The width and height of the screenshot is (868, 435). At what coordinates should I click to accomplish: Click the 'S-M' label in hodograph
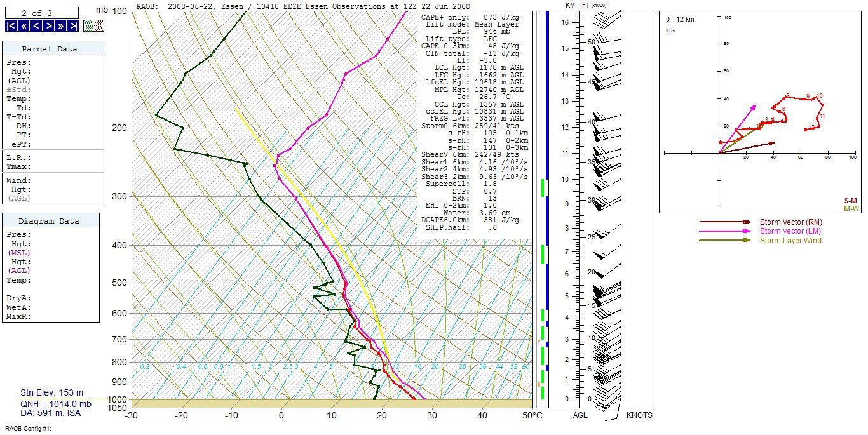(850, 201)
